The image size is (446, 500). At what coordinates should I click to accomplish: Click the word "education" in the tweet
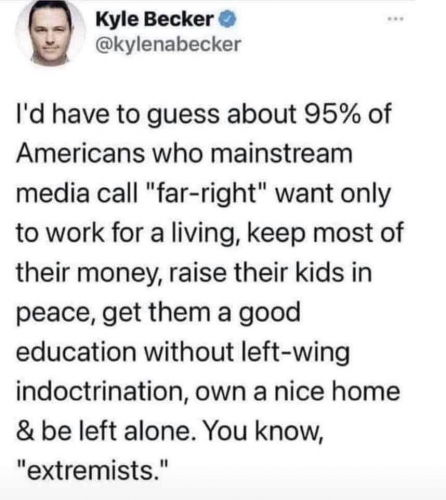(76, 352)
